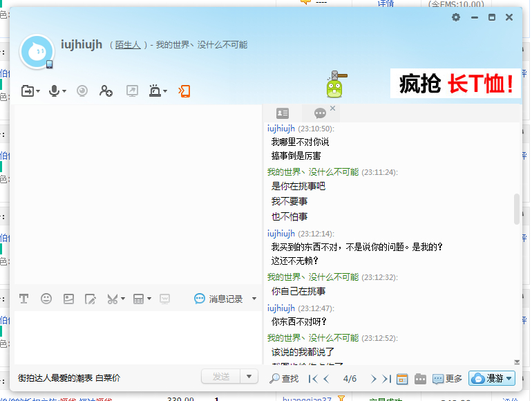Open the 陌生人 stranger link
The image size is (532, 401).
(x=128, y=45)
